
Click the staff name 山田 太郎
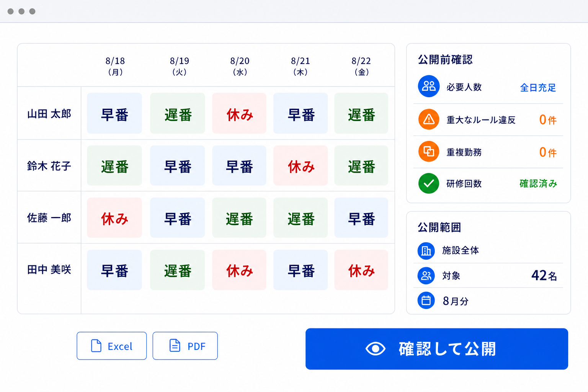coord(49,114)
